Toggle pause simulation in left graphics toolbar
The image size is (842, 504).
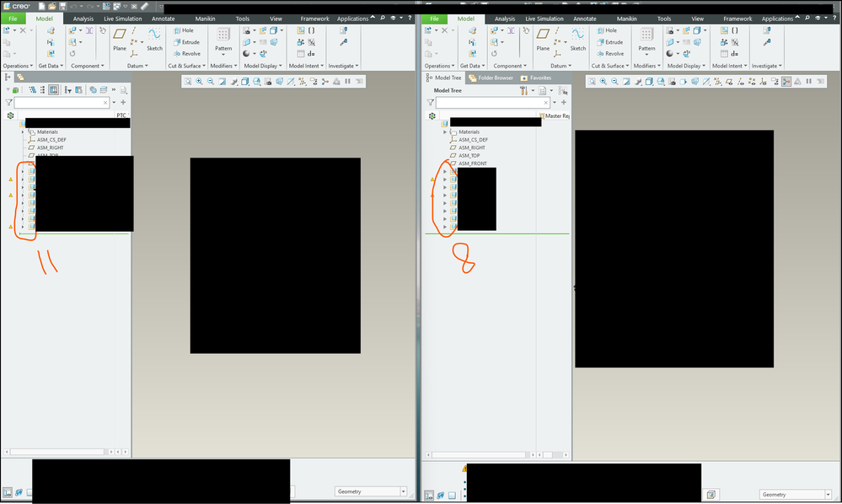coord(347,82)
